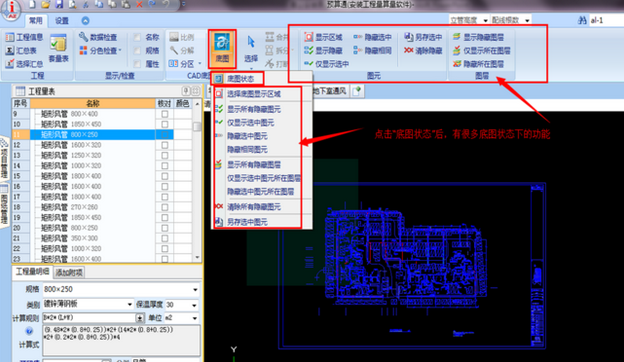Viewport: 624px width, 362px height.
Task: Select 显示所有隐藏图元 menu item
Action: coord(254,109)
